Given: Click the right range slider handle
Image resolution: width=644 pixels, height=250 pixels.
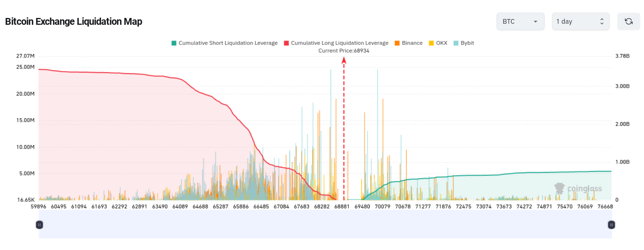Looking at the screenshot, I should (611, 225).
